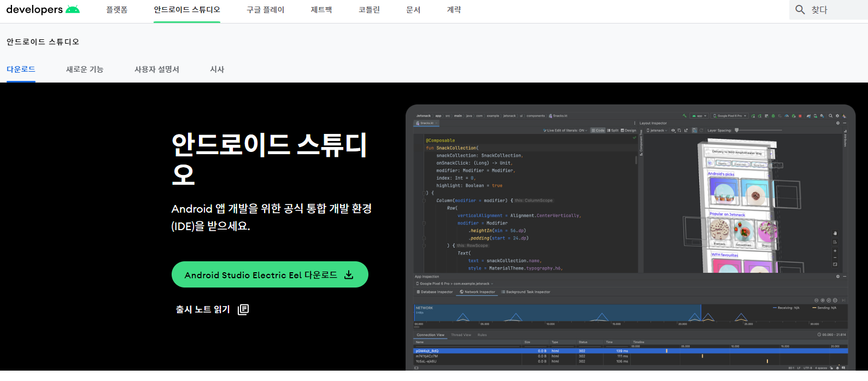Switch to the 사용자 설명서 tab
868x381 pixels.
point(157,69)
